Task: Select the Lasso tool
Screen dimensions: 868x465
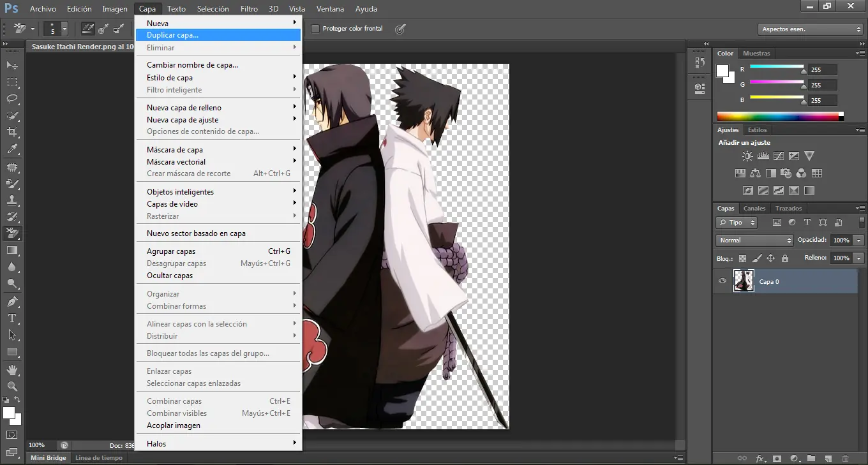Action: (12, 99)
